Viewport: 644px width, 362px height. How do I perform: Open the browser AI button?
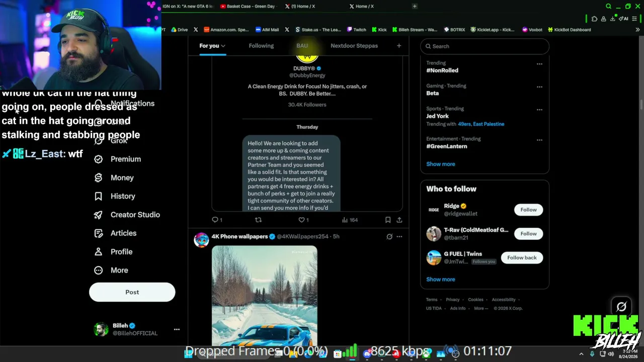click(624, 19)
